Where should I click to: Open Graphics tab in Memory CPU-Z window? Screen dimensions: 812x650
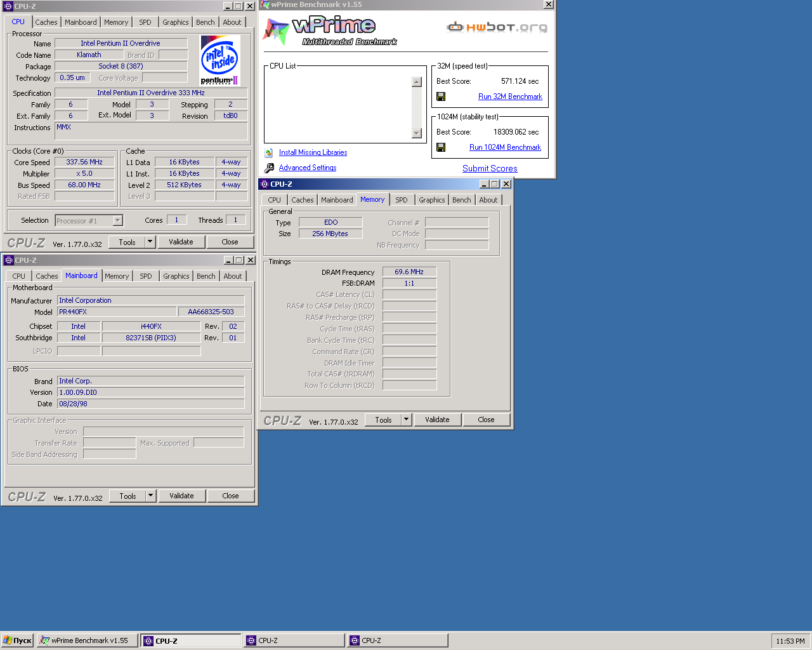432,200
